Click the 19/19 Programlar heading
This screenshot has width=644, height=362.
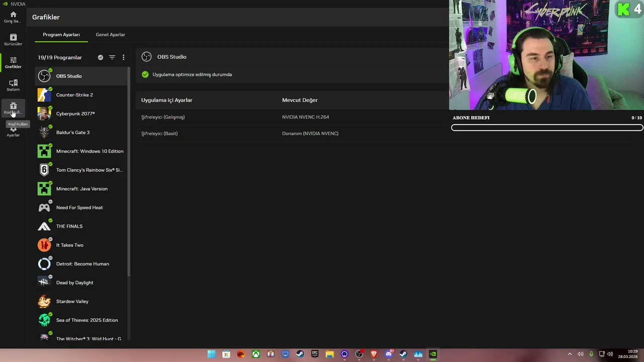(60, 57)
